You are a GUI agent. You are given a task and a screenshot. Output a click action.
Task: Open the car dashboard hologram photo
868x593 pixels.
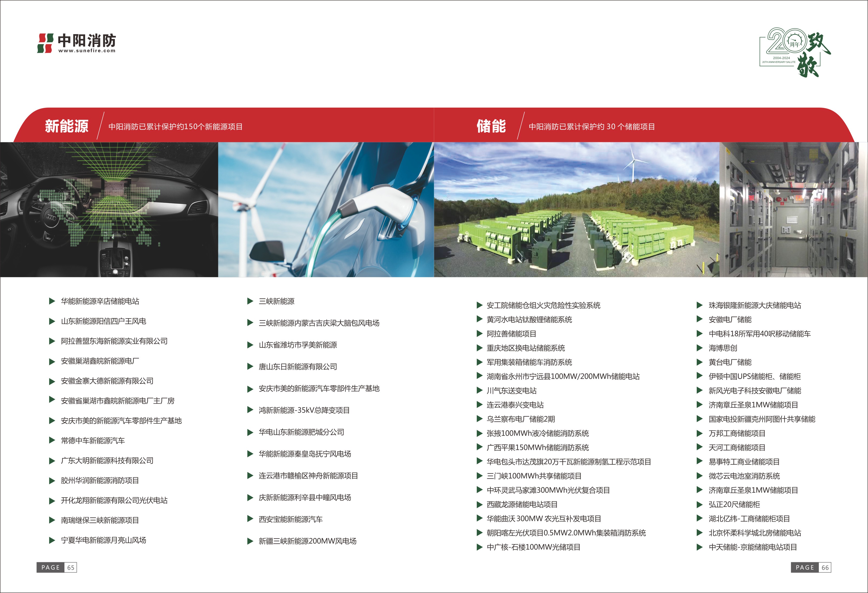tap(109, 210)
